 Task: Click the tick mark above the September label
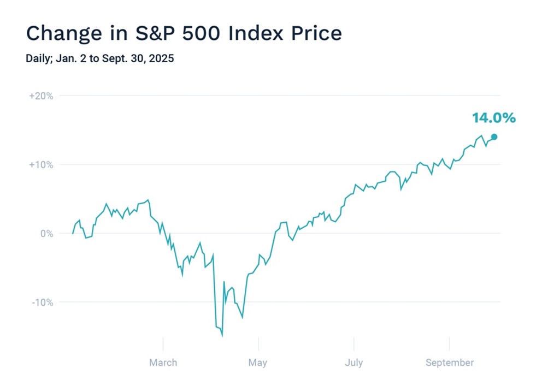coord(449,344)
